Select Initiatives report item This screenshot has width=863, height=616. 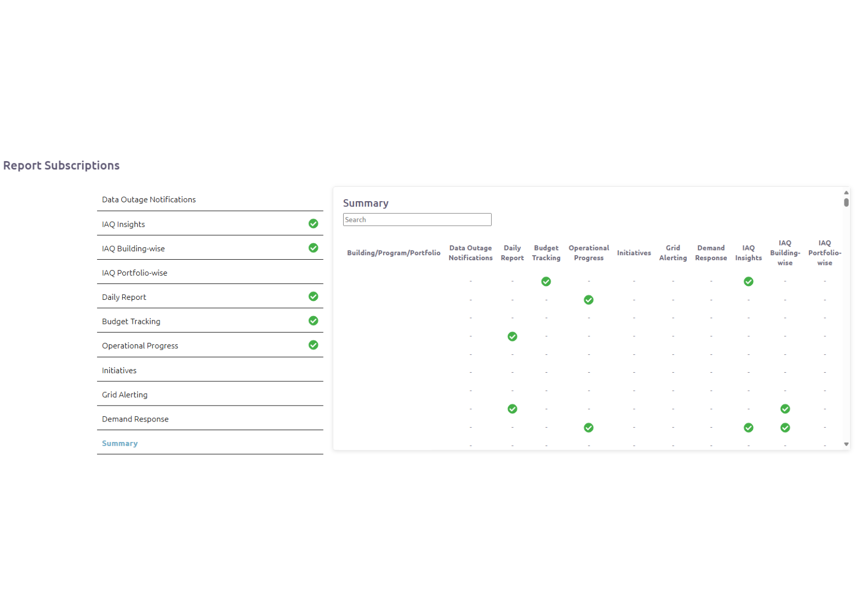[x=210, y=370]
